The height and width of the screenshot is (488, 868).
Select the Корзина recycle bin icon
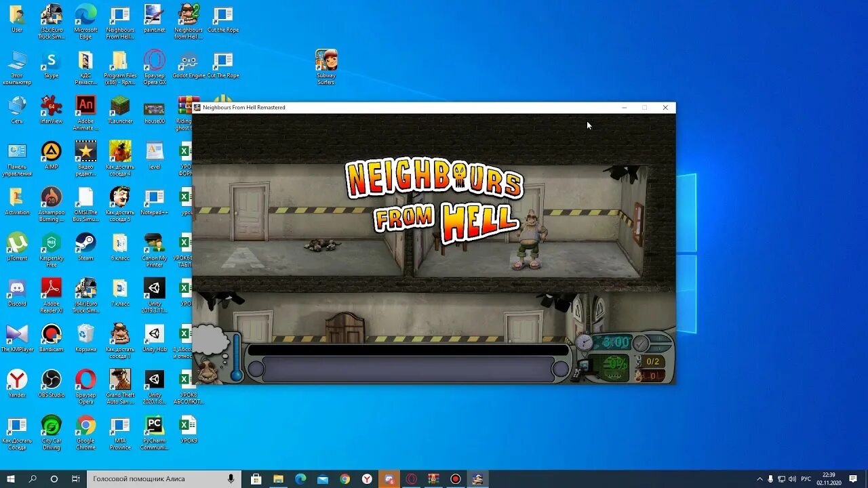coord(85,339)
